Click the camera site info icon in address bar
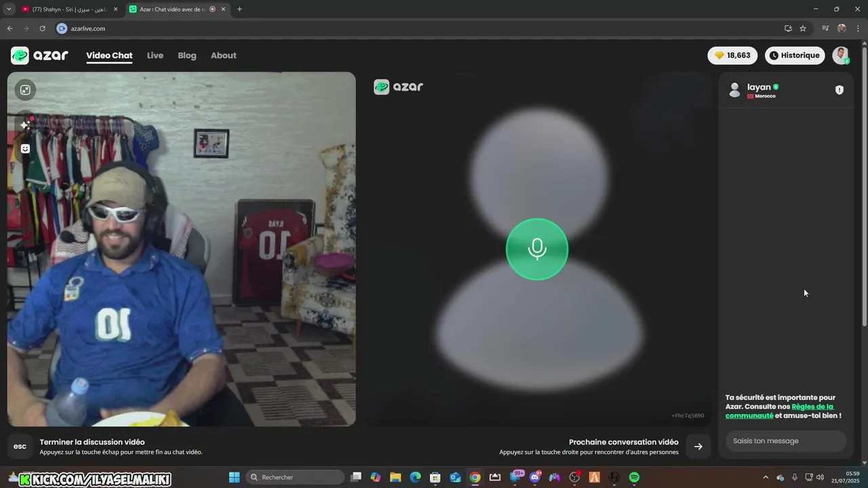This screenshot has width=868, height=488. click(62, 28)
